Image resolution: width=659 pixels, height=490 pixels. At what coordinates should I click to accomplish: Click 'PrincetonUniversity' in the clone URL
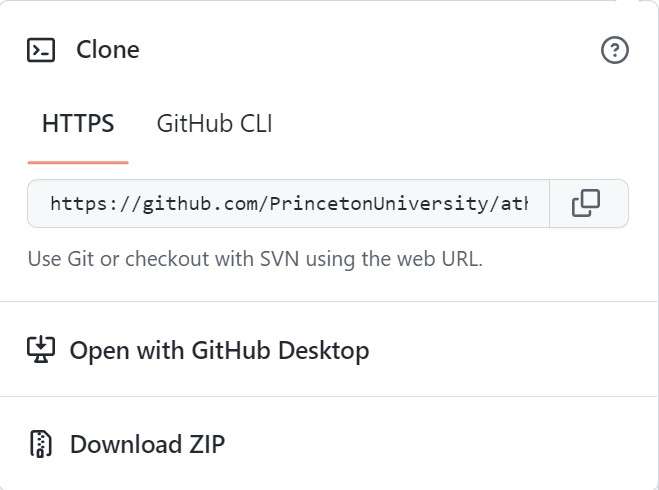(x=376, y=204)
